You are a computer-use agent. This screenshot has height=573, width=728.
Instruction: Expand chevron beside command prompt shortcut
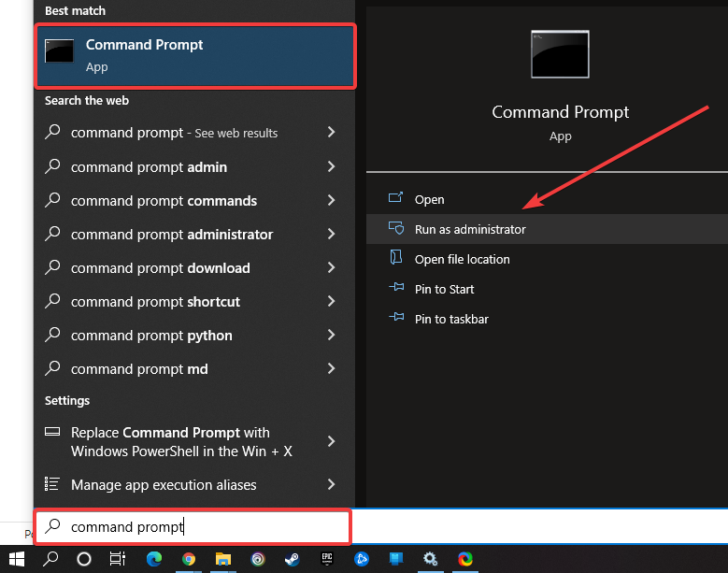[x=331, y=301]
